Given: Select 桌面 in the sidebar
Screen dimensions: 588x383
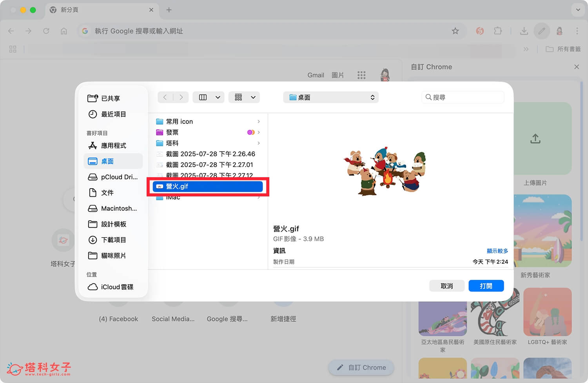Looking at the screenshot, I should 113,161.
